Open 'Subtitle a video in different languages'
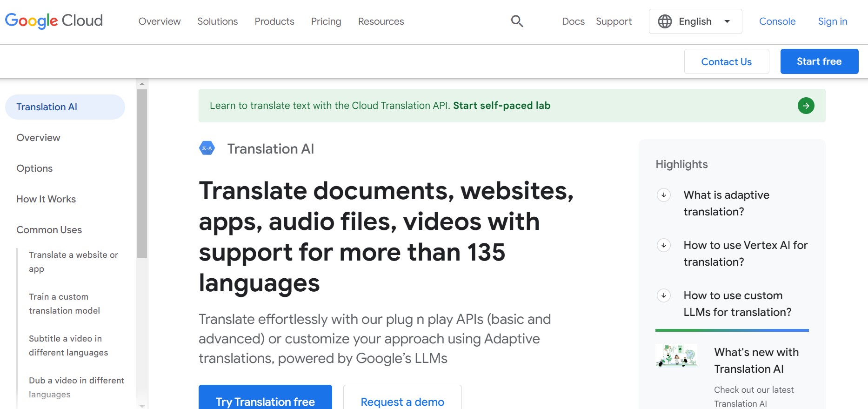Image resolution: width=868 pixels, height=409 pixels. click(x=68, y=346)
